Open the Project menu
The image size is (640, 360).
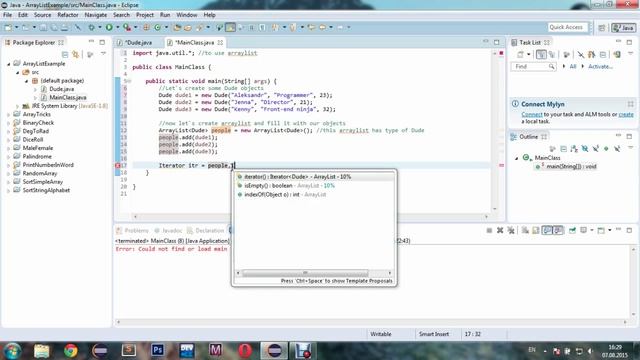point(144,15)
